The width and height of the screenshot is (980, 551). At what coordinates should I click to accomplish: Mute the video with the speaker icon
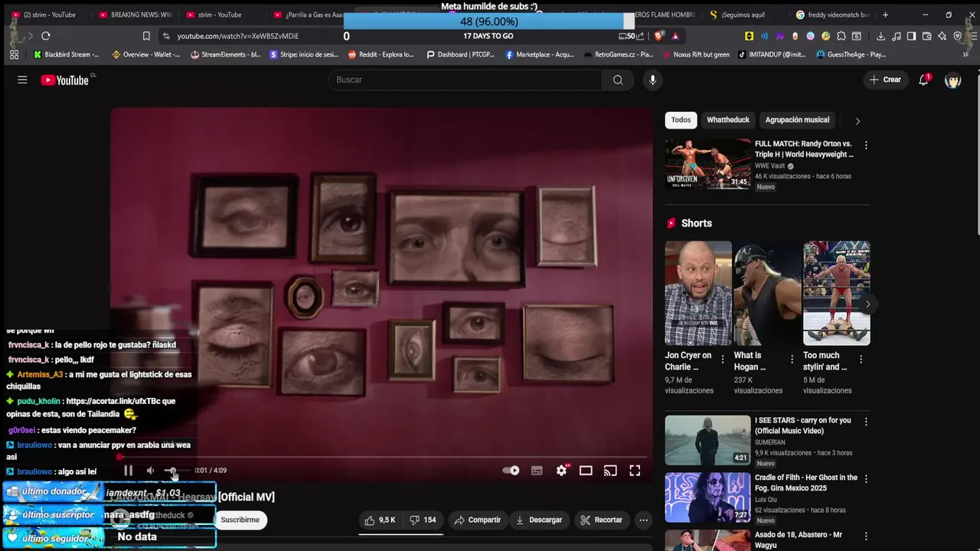[150, 471]
